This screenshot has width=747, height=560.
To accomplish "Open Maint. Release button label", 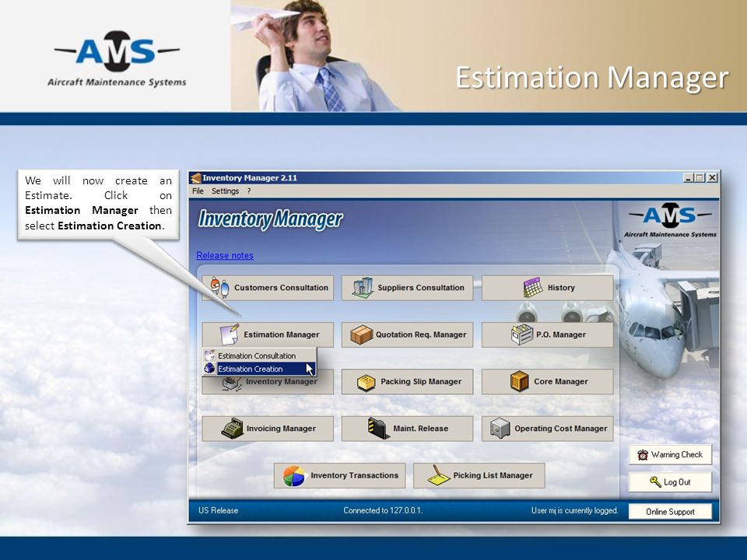I will (421, 428).
